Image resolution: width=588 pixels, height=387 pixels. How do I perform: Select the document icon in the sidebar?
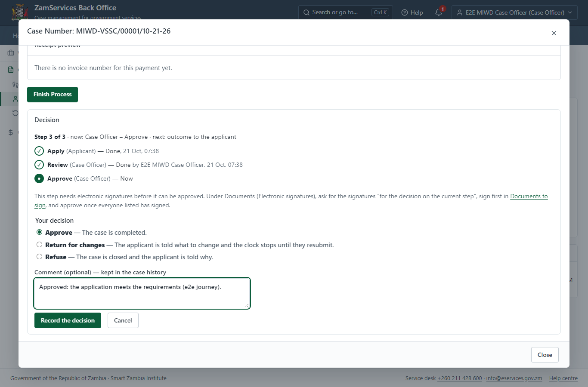(11, 70)
